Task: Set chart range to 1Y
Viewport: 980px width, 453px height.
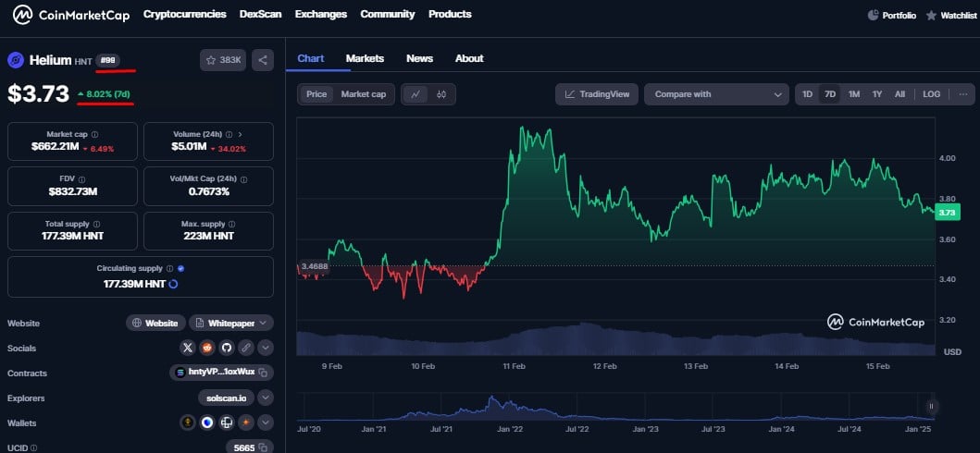Action: [x=877, y=94]
